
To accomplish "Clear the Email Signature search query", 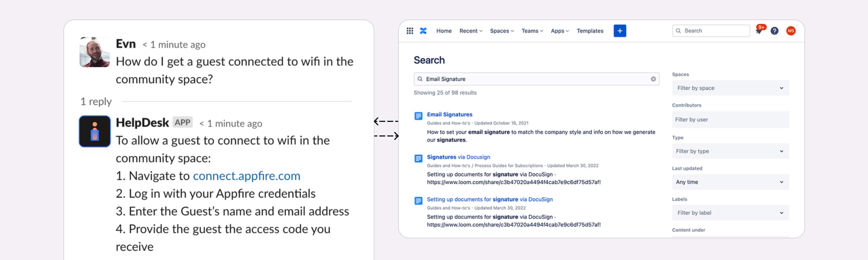I will coord(653,79).
